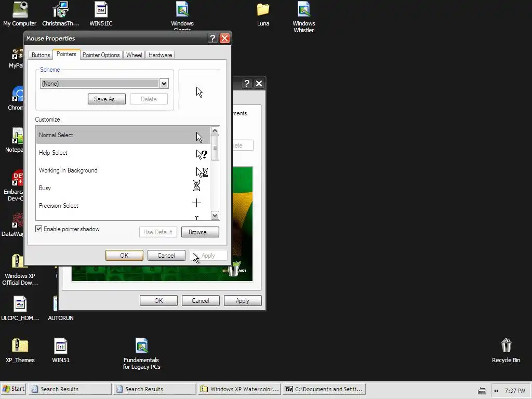Open the Scheme dropdown list

[164, 84]
